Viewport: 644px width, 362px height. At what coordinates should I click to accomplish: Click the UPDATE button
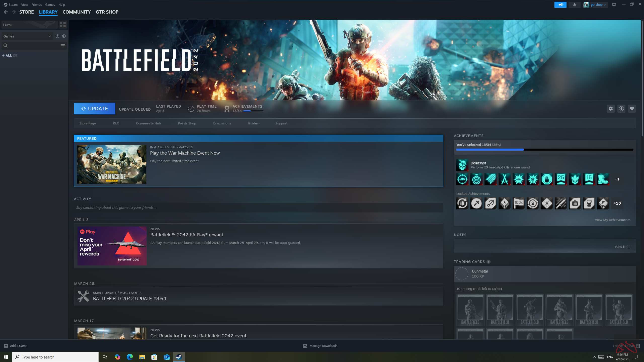tap(94, 108)
